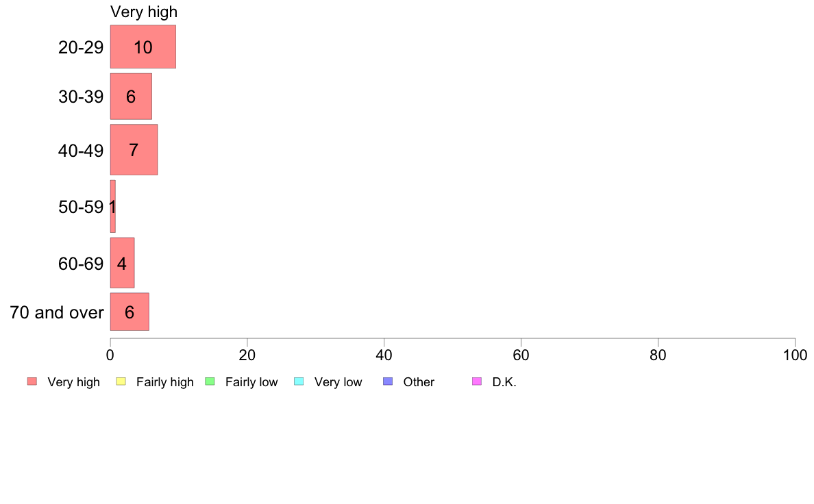Click the 40 tick on x-axis
Screen dimensions: 814x504
tap(384, 355)
